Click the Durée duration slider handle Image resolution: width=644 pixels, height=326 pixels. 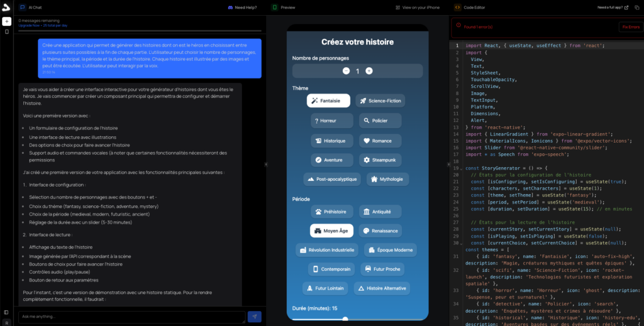click(x=345, y=319)
